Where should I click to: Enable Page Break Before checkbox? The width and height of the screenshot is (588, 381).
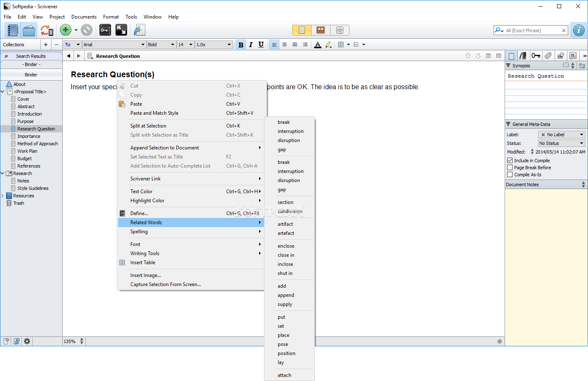pos(510,168)
